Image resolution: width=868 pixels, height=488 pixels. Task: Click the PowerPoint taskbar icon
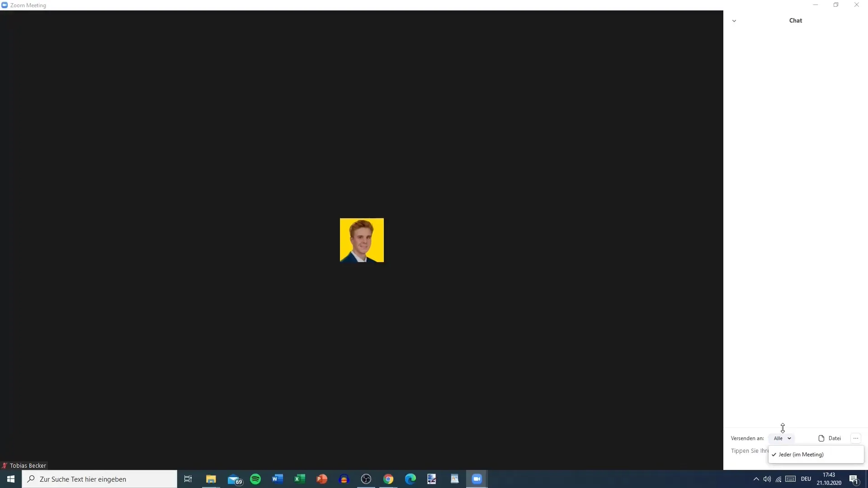[x=322, y=479]
